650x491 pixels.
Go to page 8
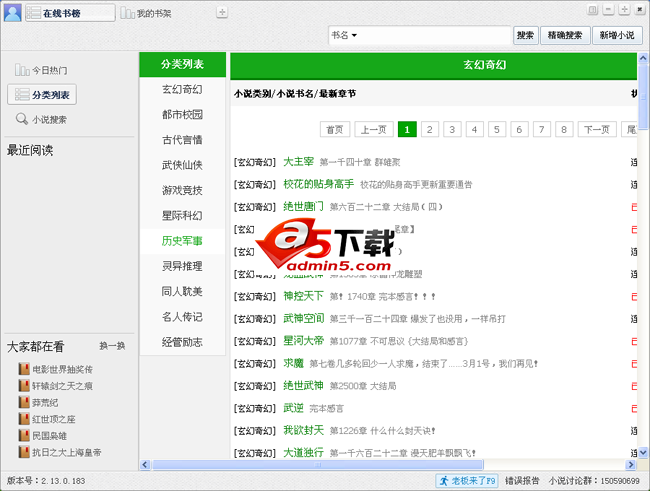click(x=564, y=129)
